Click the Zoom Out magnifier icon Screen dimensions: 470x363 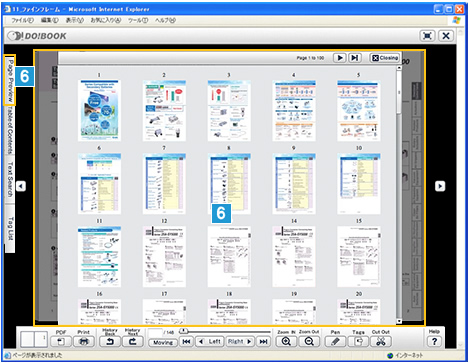pos(309,342)
